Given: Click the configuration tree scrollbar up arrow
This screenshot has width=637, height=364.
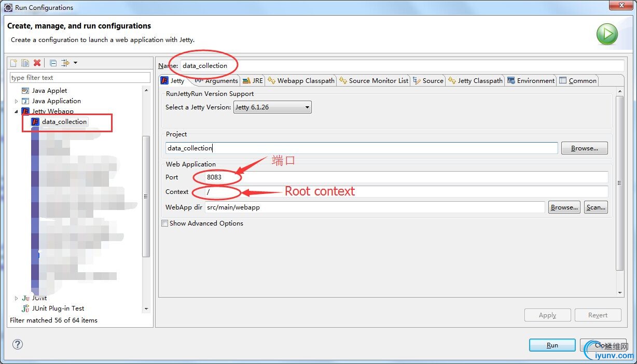Looking at the screenshot, I should click(146, 90).
